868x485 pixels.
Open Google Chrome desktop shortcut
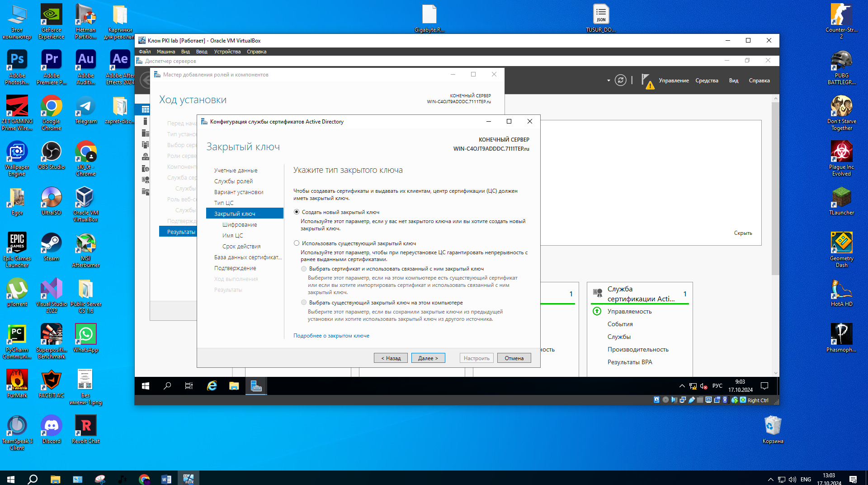(x=51, y=113)
